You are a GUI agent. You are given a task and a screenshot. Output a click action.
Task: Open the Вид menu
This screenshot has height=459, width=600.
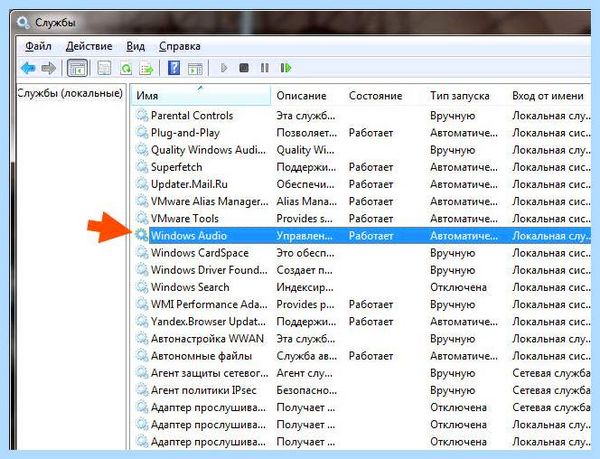pos(135,46)
